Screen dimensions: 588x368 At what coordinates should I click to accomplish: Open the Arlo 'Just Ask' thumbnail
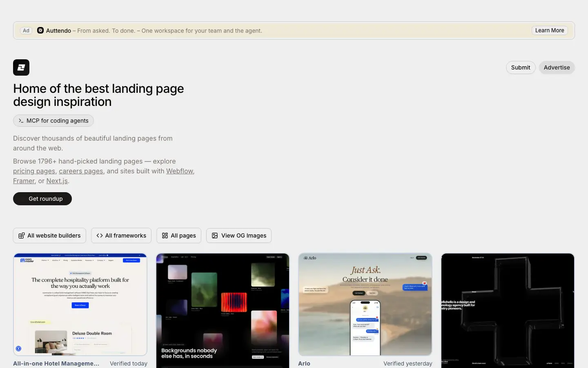[365, 305]
